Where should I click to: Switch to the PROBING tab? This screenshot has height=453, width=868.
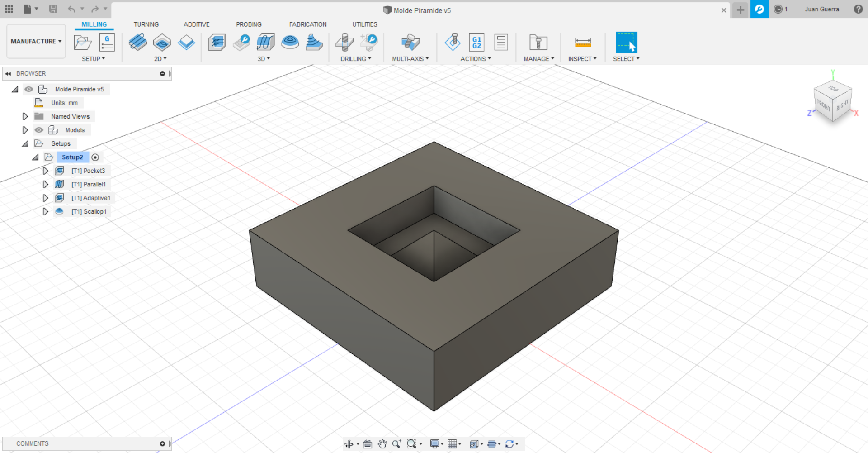249,24
